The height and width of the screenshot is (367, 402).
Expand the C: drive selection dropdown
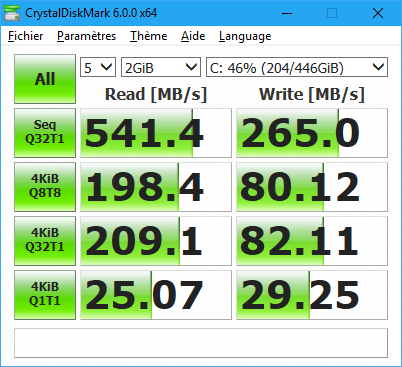coord(297,67)
